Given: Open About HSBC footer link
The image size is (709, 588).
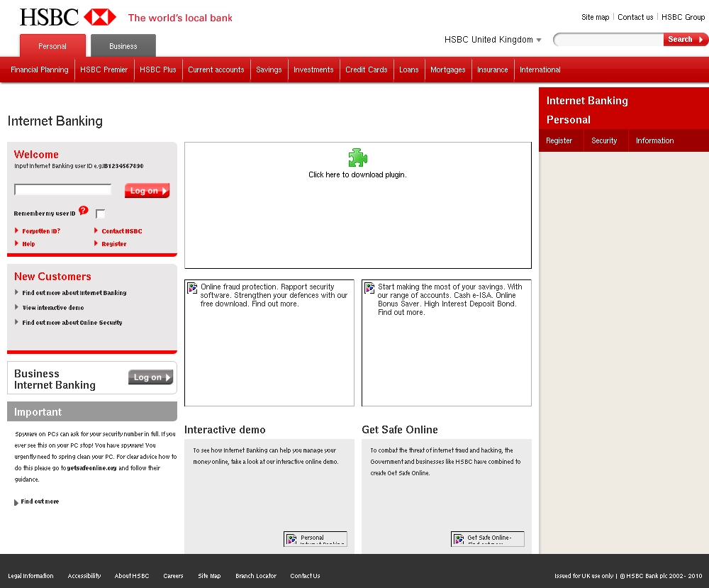Looking at the screenshot, I should [x=132, y=576].
